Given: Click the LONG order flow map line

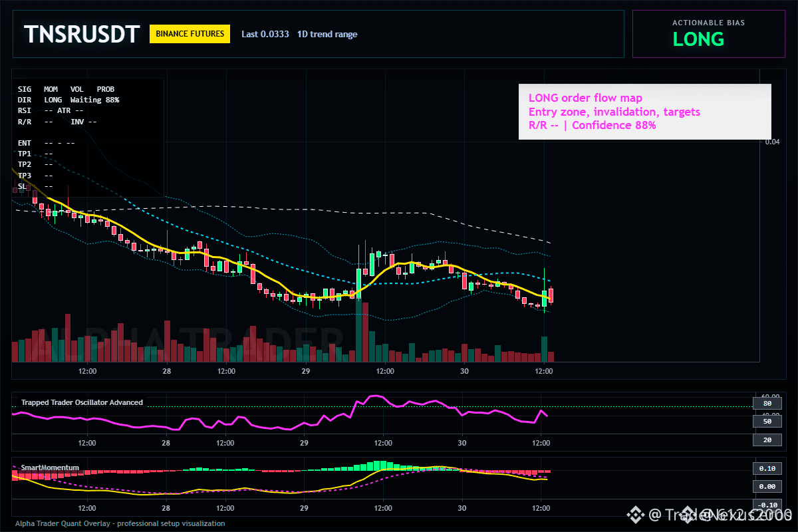Looking at the screenshot, I should point(585,98).
